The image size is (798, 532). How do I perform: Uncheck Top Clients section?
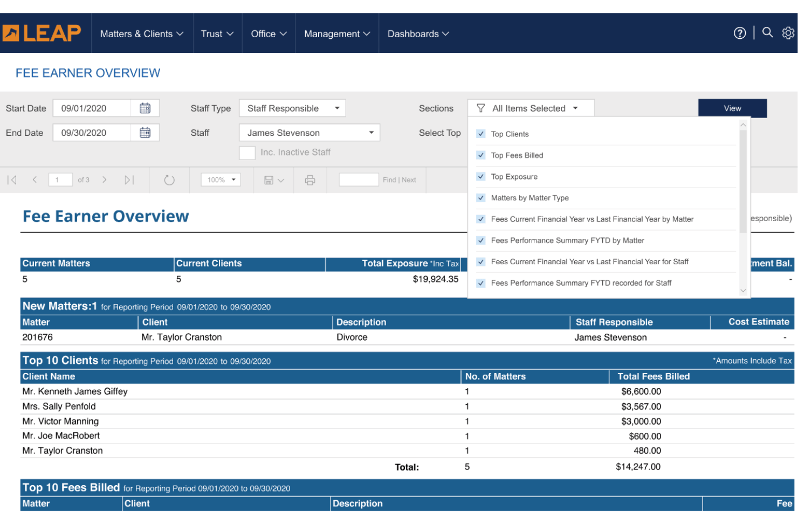[x=481, y=134]
